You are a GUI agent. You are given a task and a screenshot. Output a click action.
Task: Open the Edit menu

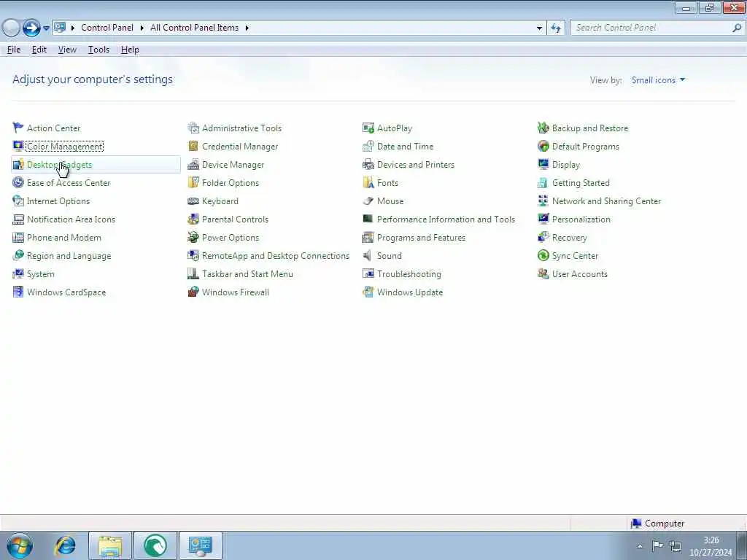click(x=39, y=50)
